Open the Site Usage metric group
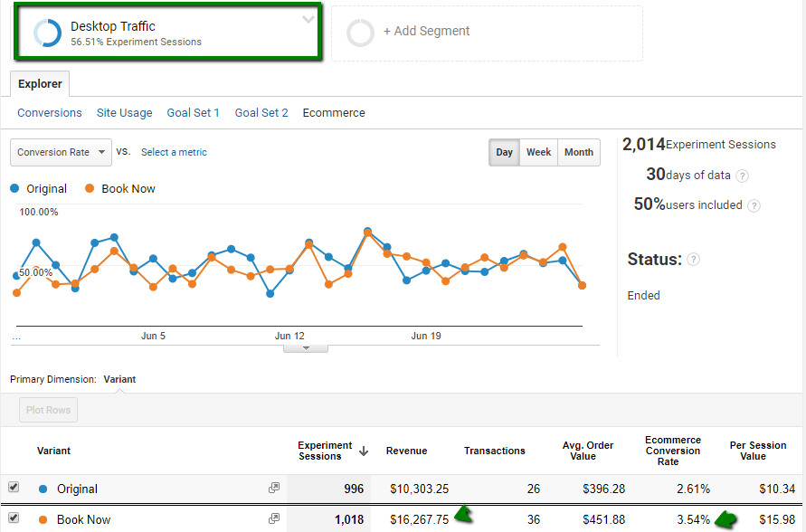806x532 pixels. tap(125, 112)
